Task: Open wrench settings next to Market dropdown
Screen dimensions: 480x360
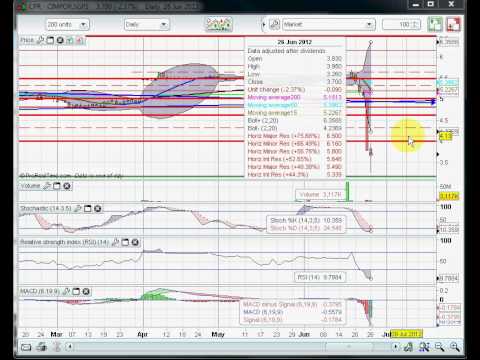Action: (x=275, y=24)
